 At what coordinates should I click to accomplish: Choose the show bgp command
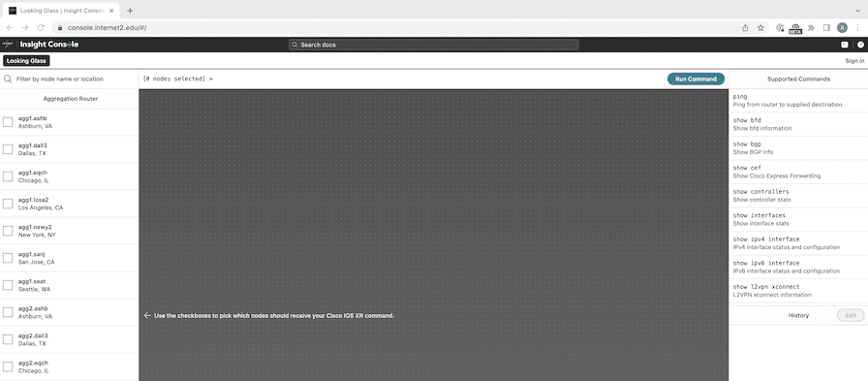point(798,148)
